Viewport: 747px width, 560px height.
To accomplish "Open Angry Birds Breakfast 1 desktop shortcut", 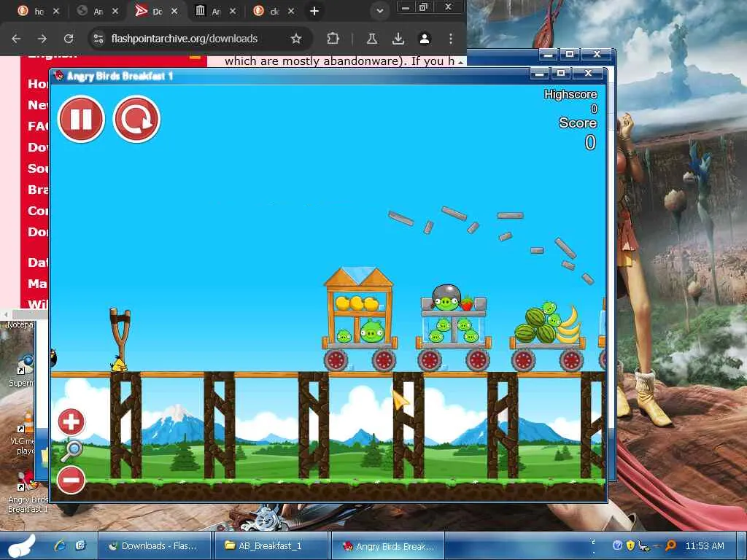I will 28,491.
